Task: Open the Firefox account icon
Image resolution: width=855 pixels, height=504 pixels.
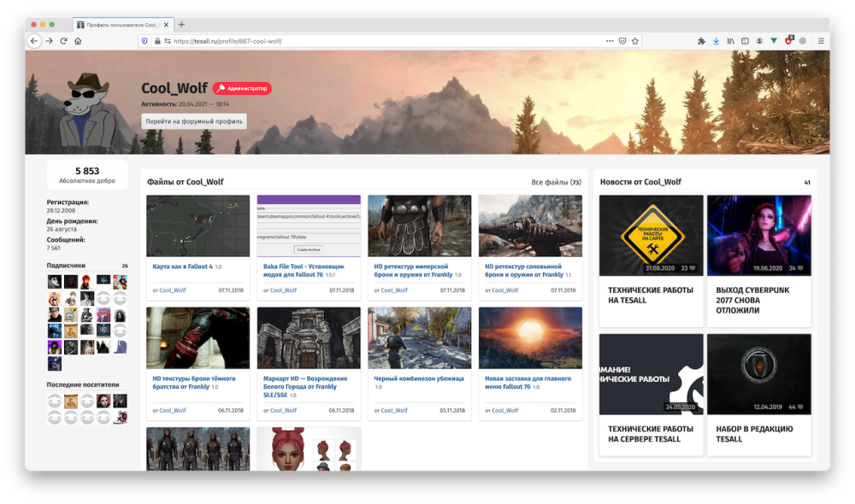Action: [x=759, y=41]
